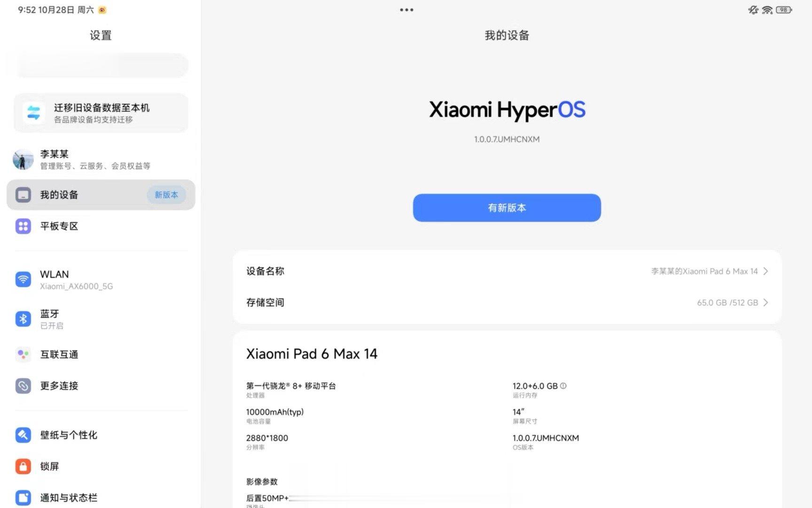Click the Xiaomi_AX6000_5G network name

coord(76,286)
